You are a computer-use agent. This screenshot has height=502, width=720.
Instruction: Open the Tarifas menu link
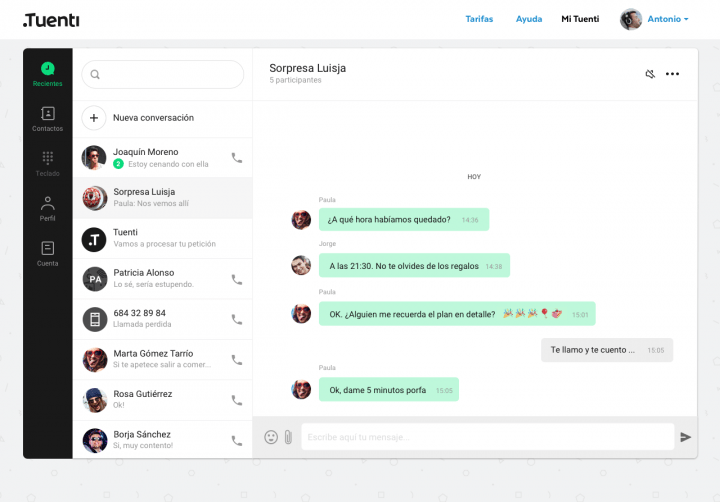[479, 19]
